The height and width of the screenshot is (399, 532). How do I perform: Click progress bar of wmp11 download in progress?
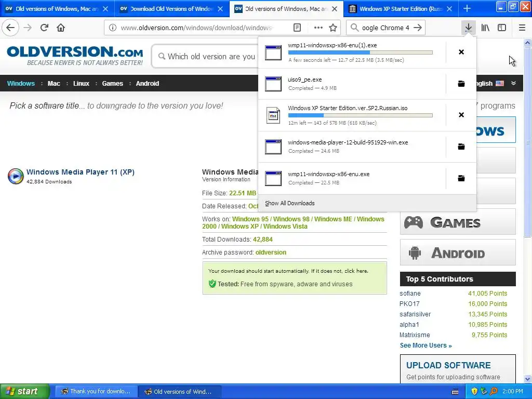coord(361,52)
